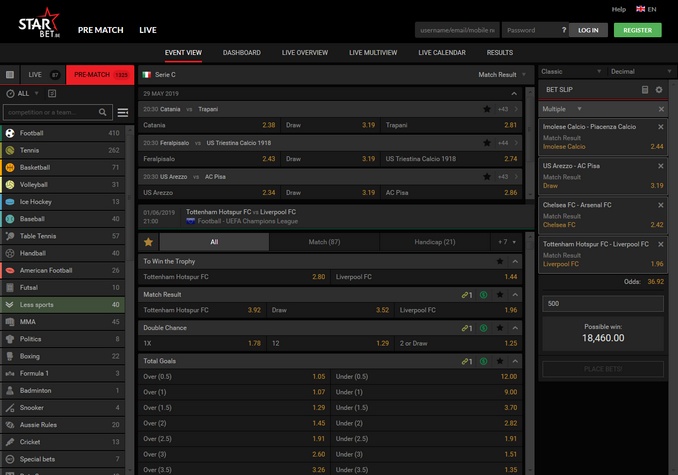
Task: Select the Snooker cue icon
Action: (10, 408)
